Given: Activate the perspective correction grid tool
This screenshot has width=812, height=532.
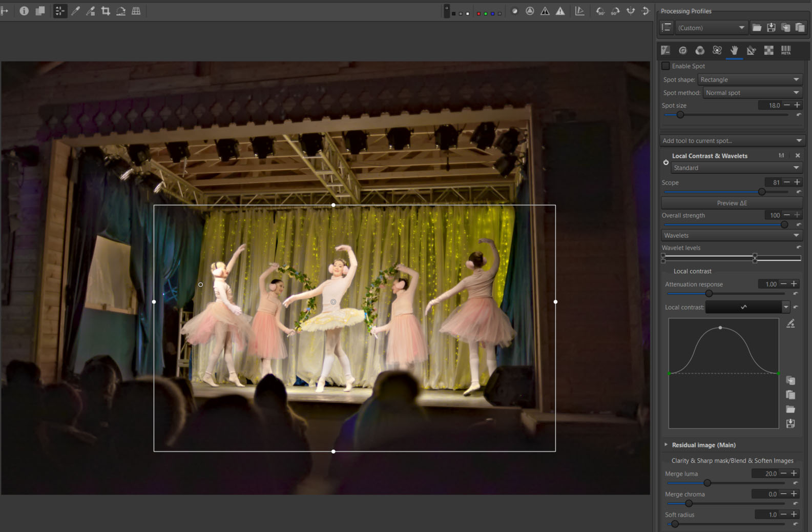Looking at the screenshot, I should (136, 11).
